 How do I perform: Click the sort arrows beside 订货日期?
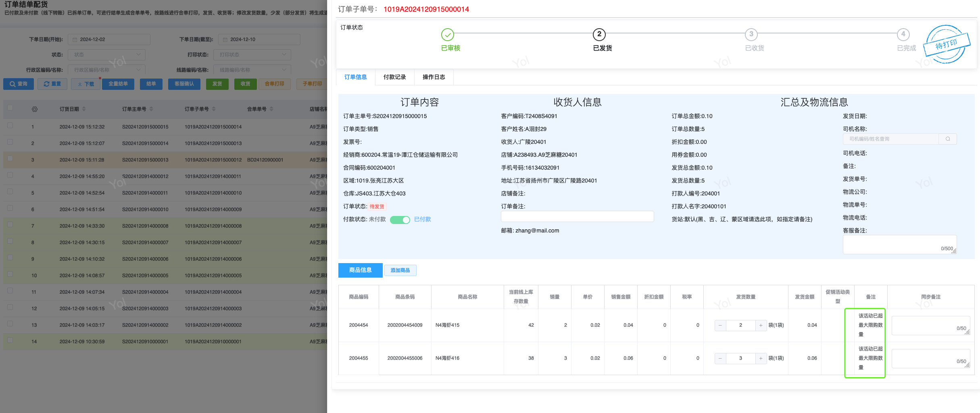[x=84, y=109]
